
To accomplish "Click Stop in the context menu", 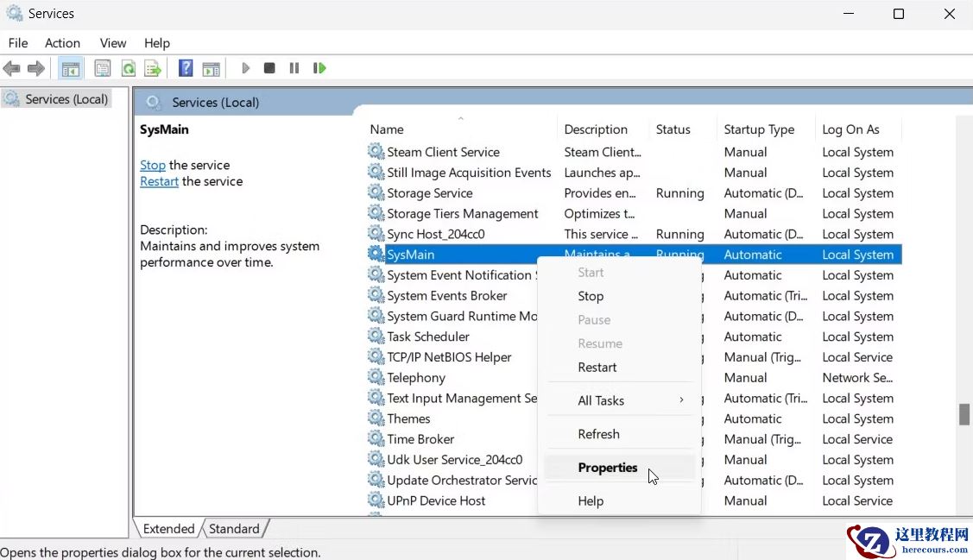I will 591,296.
